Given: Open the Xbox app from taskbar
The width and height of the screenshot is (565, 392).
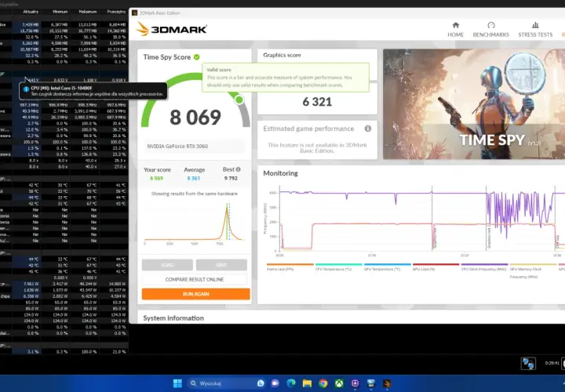Looking at the screenshot, I should 339,383.
